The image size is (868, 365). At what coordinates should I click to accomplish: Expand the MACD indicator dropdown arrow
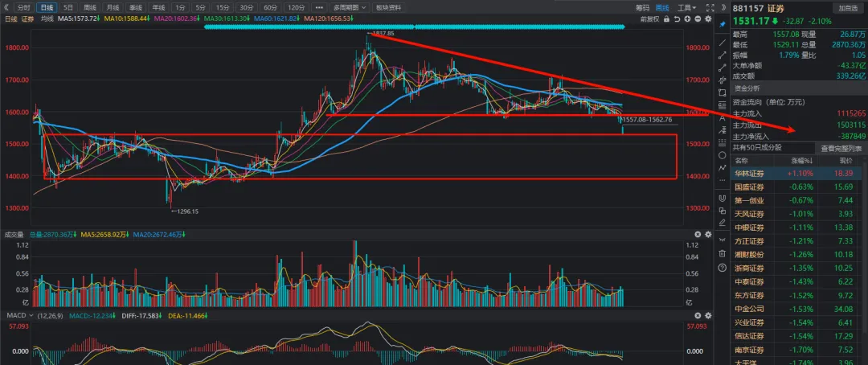pos(31,315)
